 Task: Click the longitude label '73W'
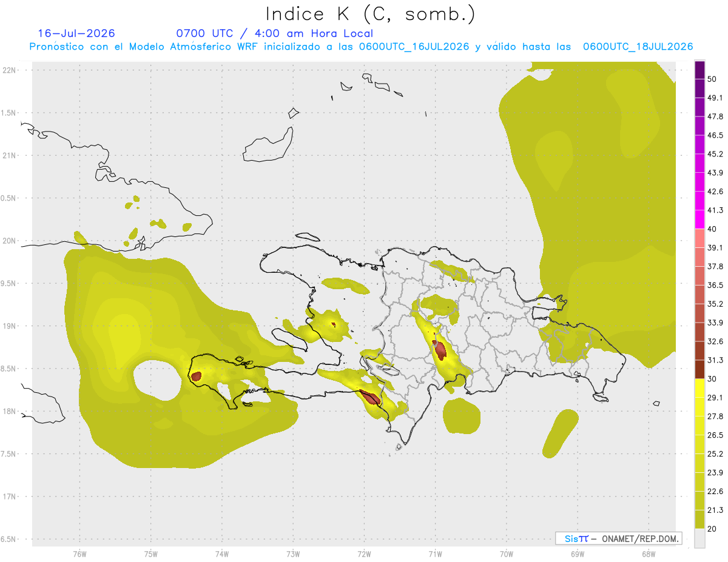[293, 554]
